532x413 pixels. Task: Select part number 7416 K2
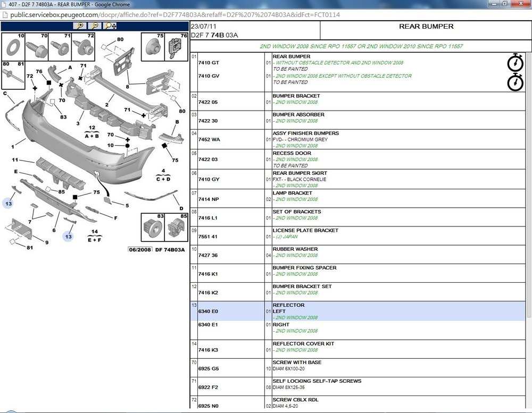tap(208, 293)
